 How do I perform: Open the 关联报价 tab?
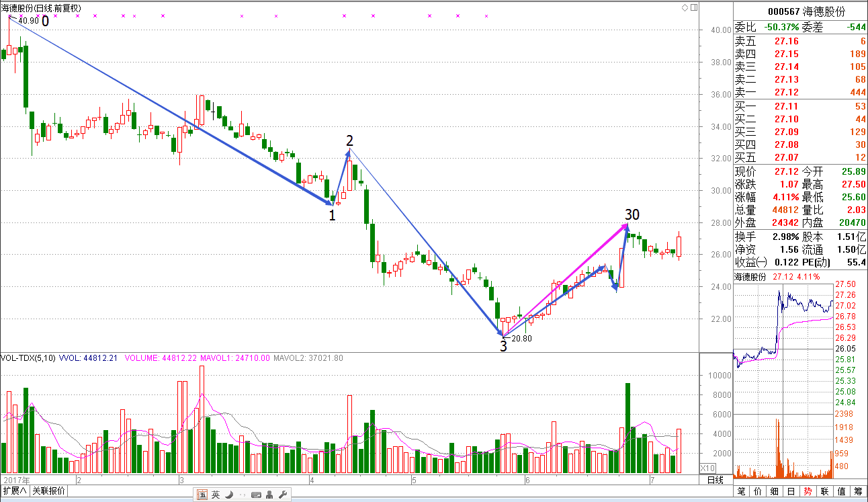pyautogui.click(x=49, y=491)
